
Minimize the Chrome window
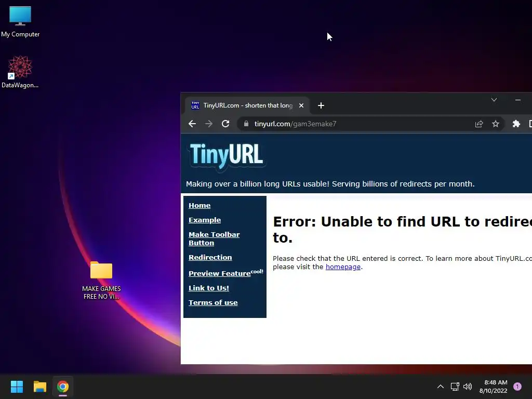518,100
